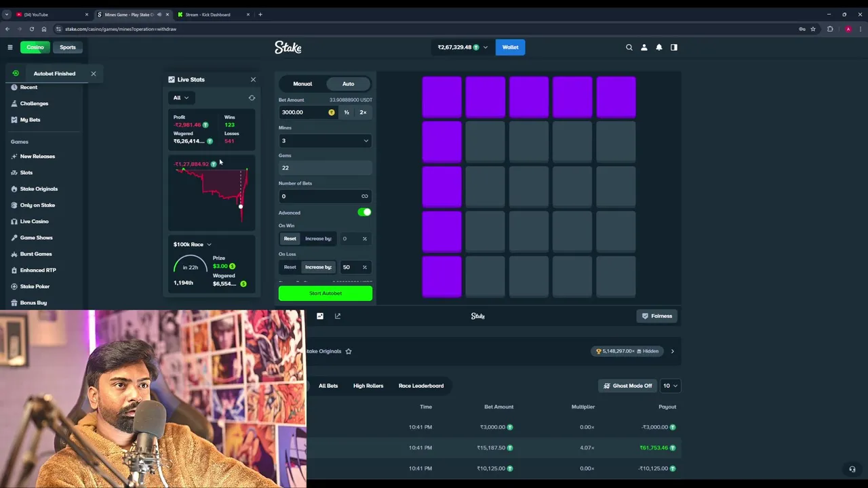The height and width of the screenshot is (488, 868).
Task: Open the user profile icon
Action: pos(644,47)
